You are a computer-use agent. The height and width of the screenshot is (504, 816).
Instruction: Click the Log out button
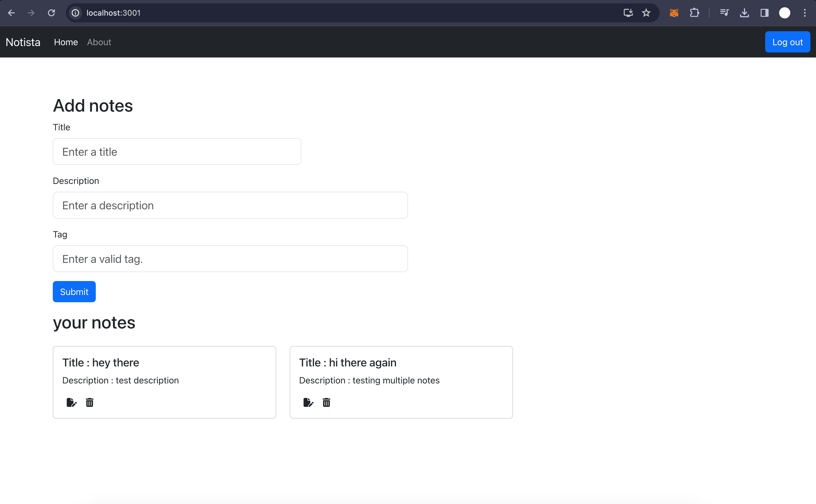coord(787,42)
